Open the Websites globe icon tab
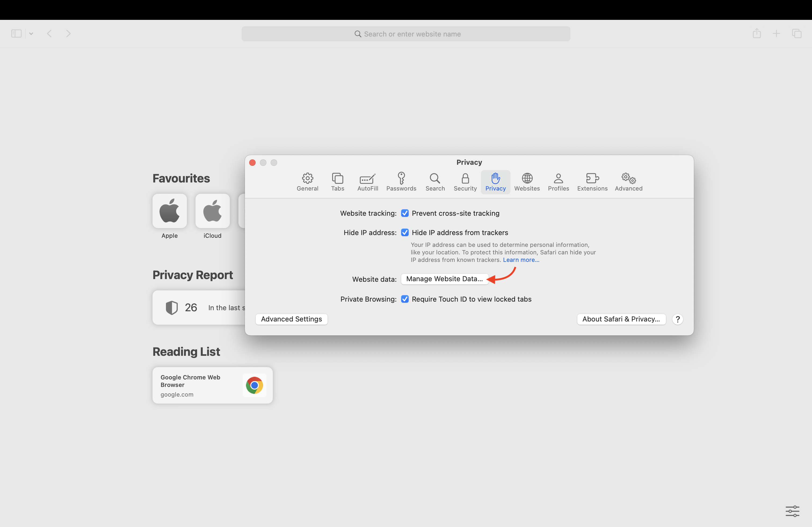This screenshot has width=812, height=527. click(527, 182)
